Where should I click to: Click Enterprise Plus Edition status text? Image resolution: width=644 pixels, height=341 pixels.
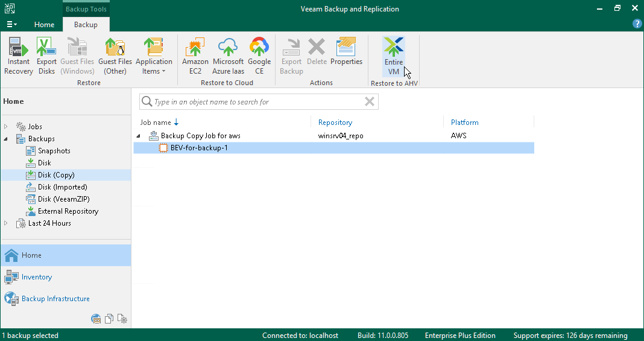coord(460,336)
